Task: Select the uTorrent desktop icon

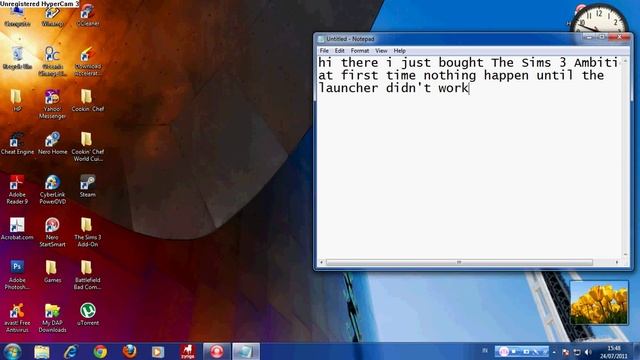Action: coord(87,314)
